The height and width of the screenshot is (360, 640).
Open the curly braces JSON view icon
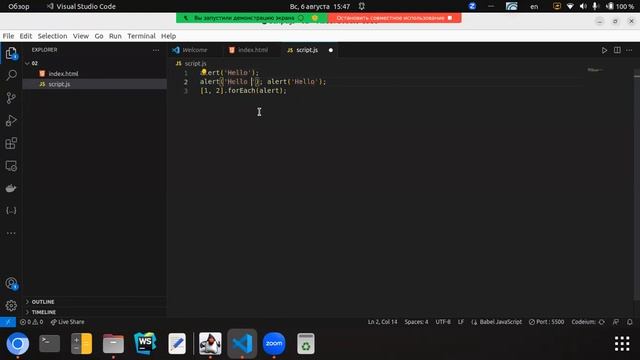[11, 211]
